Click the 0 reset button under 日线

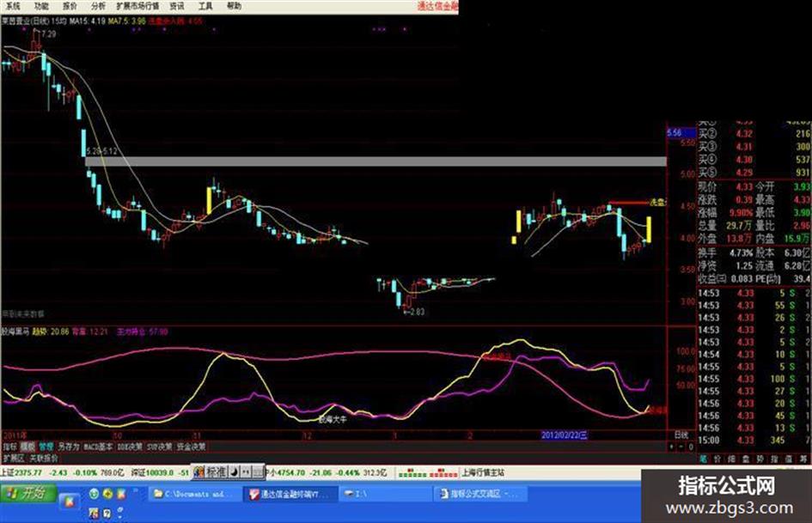coord(690,447)
